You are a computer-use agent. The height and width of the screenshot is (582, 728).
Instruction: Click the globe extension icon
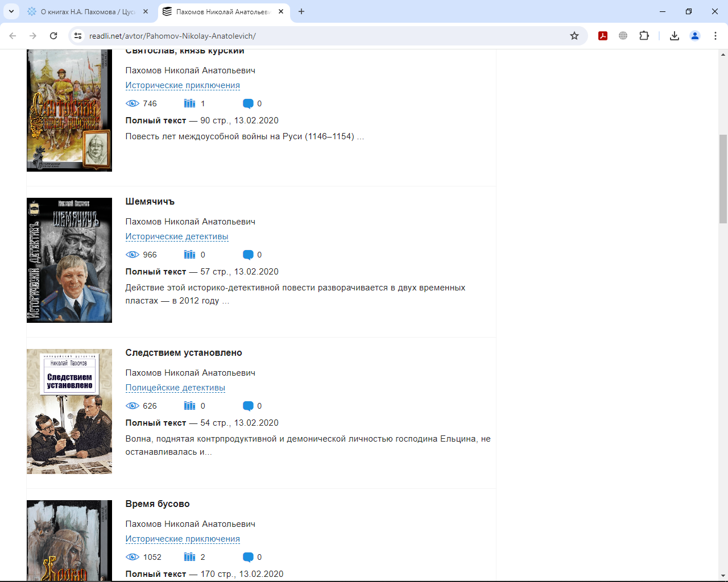coord(623,36)
